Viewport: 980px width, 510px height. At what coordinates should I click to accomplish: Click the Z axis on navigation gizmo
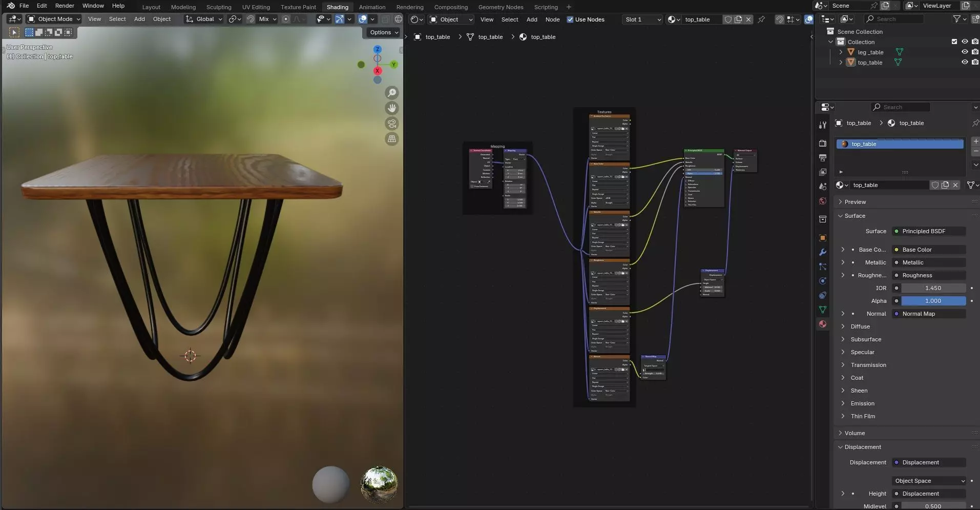click(x=378, y=49)
